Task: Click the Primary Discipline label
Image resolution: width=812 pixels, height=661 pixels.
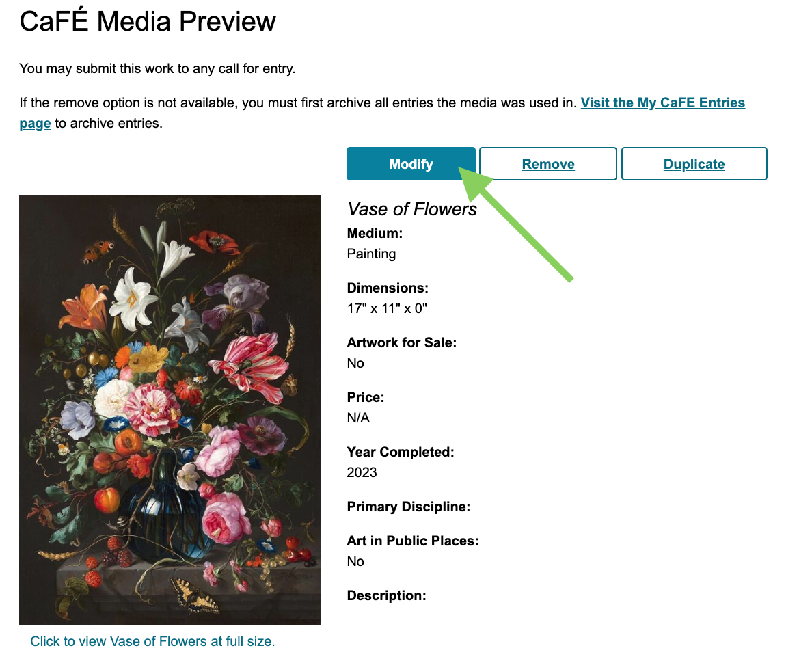Action: (x=408, y=507)
